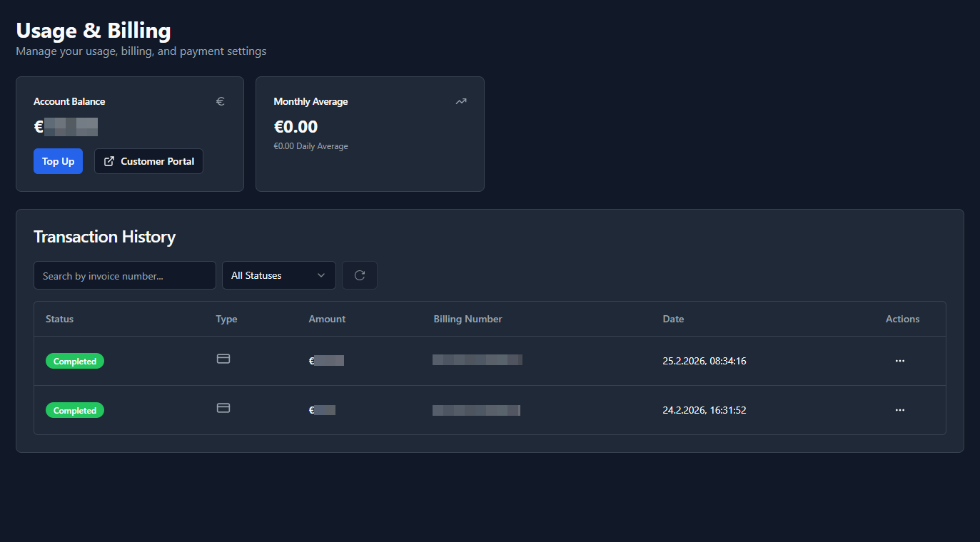The height and width of the screenshot is (542, 980).
Task: Click card type icon for 25.2.2026 transaction
Action: pyautogui.click(x=223, y=359)
